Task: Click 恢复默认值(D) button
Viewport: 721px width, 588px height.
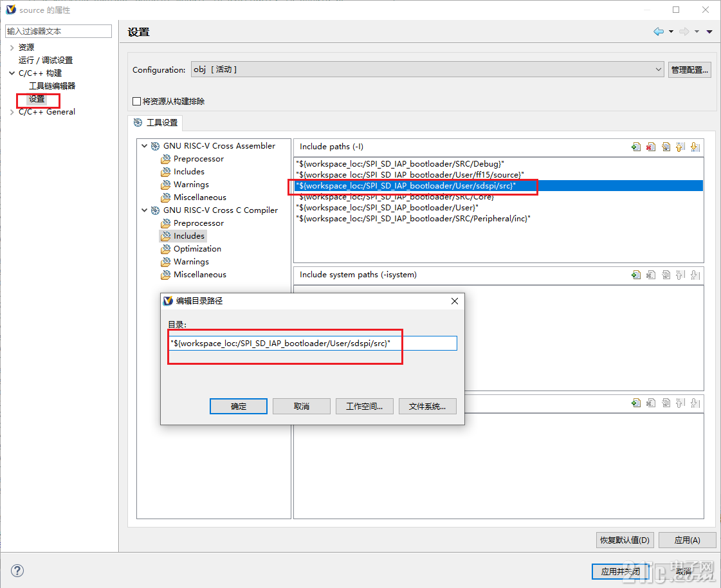Action: point(625,540)
